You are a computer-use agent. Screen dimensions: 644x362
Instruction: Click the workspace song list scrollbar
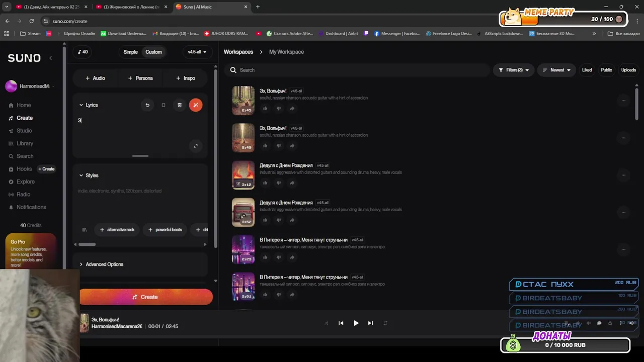point(637,103)
